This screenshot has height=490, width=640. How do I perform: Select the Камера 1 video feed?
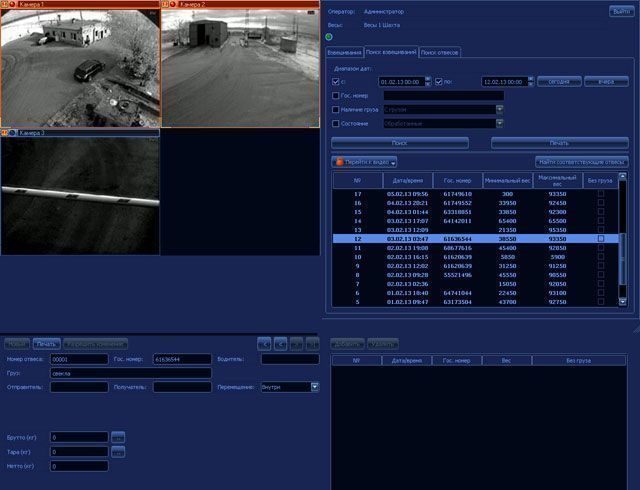point(80,68)
